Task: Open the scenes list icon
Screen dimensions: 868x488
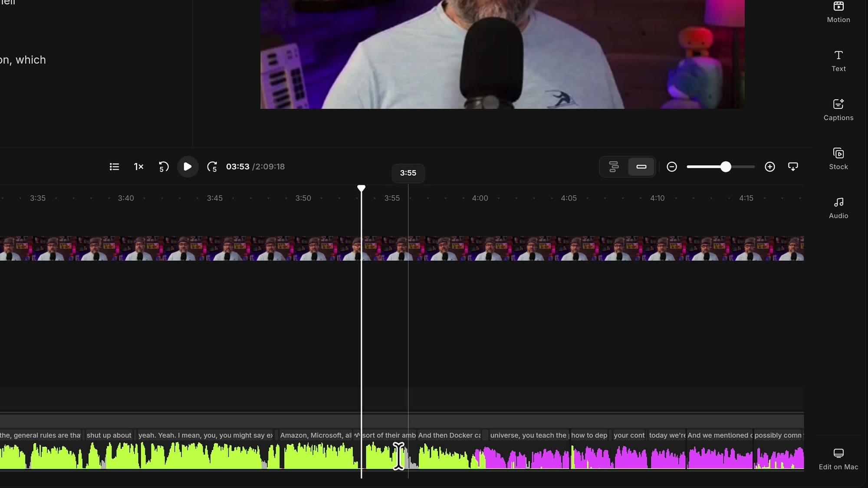Action: (x=114, y=167)
